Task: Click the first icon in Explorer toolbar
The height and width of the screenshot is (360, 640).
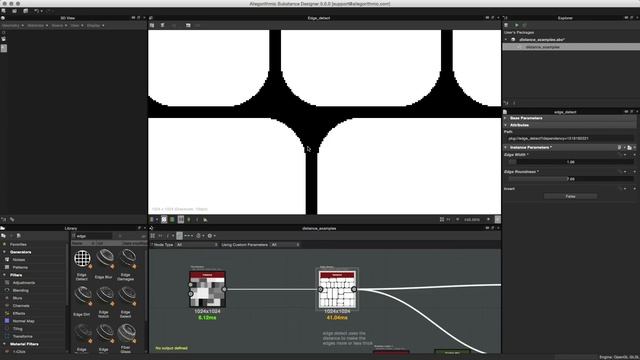Action: pos(507,25)
